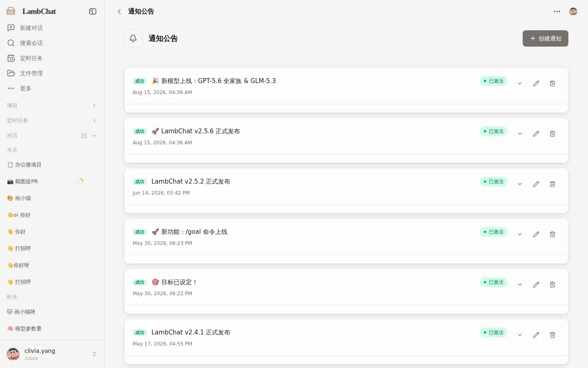Delete the GPT-5.6 全家族 notification
The width and height of the screenshot is (588, 368).
pyautogui.click(x=552, y=83)
